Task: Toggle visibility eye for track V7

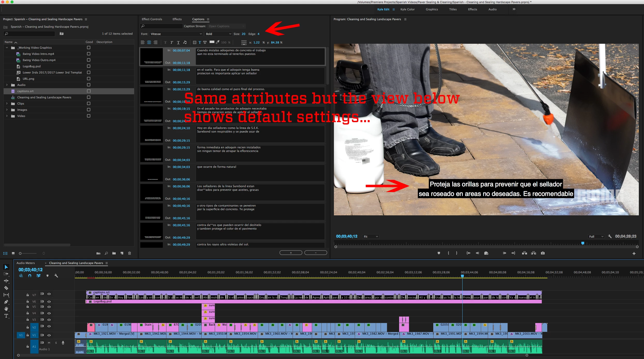Action: click(x=49, y=294)
